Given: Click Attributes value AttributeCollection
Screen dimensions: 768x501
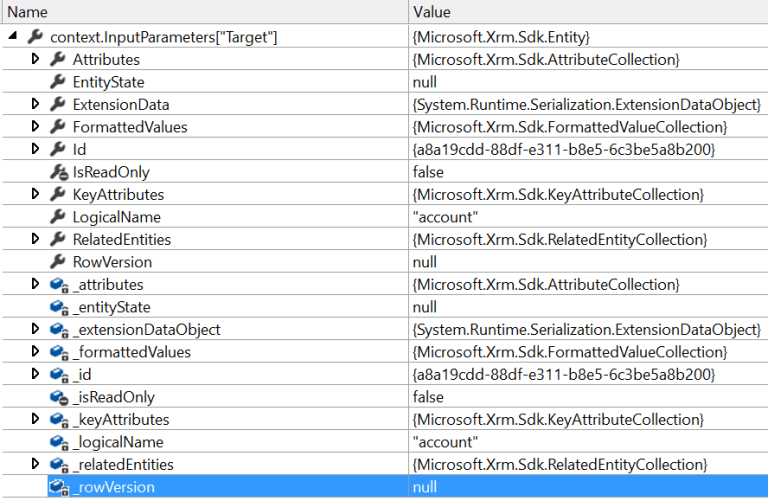Looking at the screenshot, I should [546, 59].
